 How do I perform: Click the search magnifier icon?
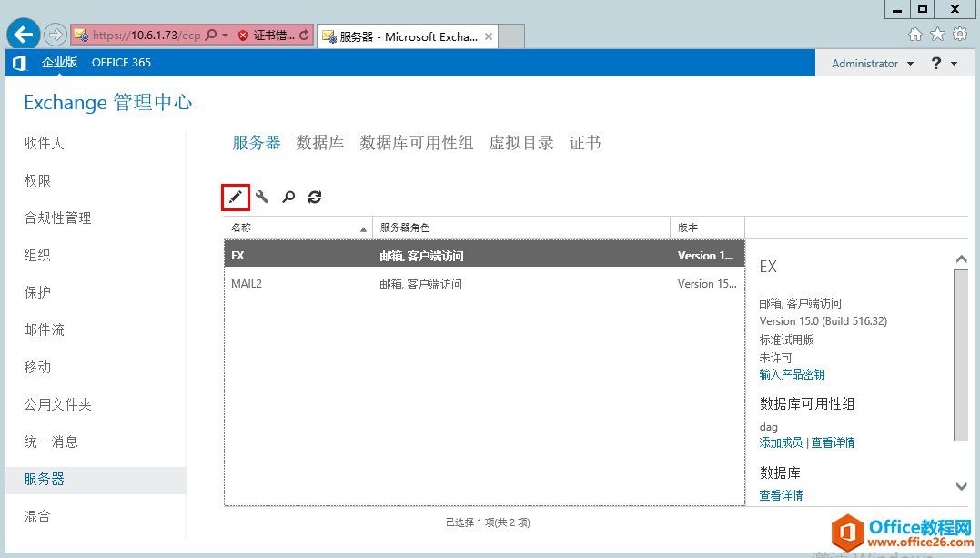point(288,196)
